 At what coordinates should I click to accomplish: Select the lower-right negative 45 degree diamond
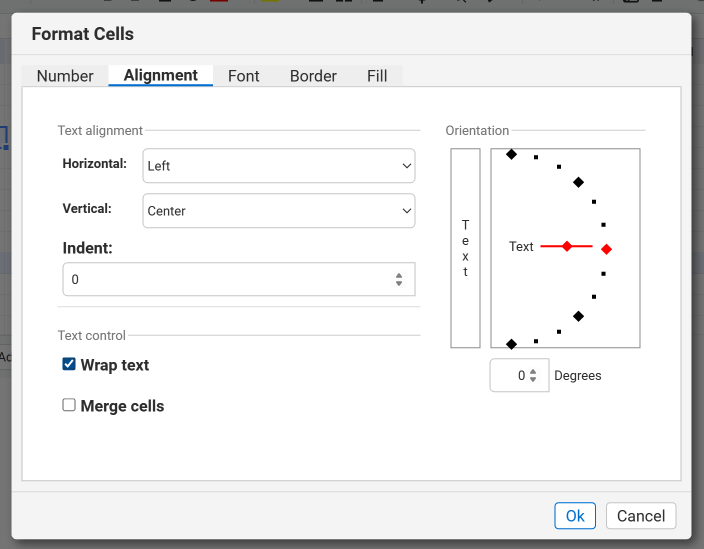(578, 316)
